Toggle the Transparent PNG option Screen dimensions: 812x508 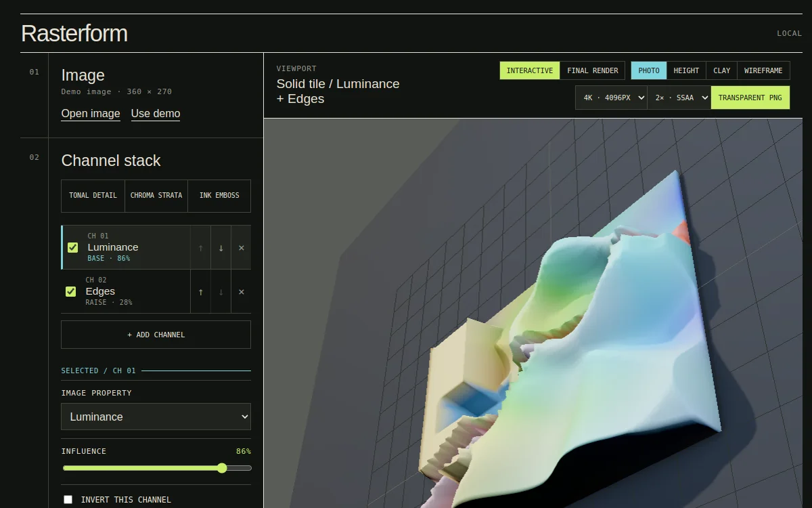click(x=750, y=98)
